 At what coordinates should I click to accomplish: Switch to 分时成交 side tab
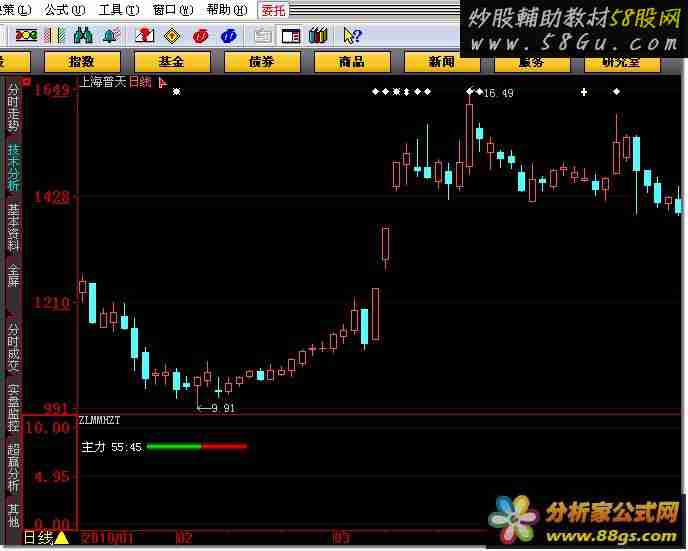click(x=14, y=348)
